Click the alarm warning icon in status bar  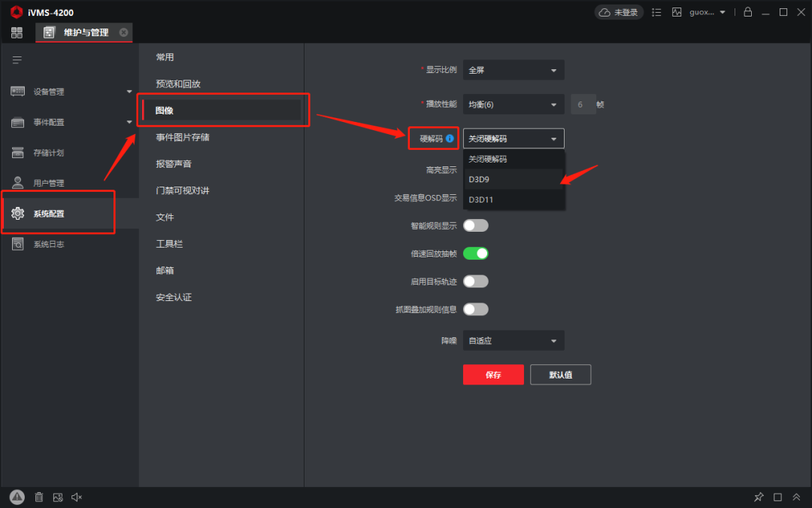tap(17, 497)
